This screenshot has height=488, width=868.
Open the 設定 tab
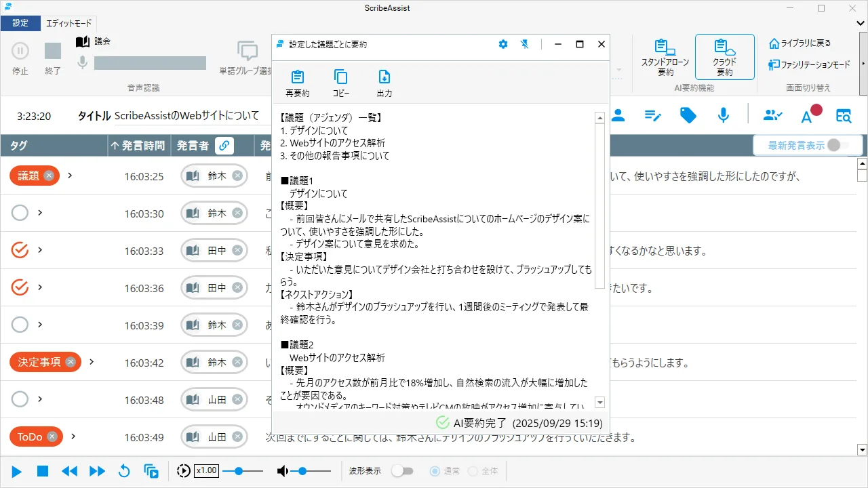(x=20, y=23)
